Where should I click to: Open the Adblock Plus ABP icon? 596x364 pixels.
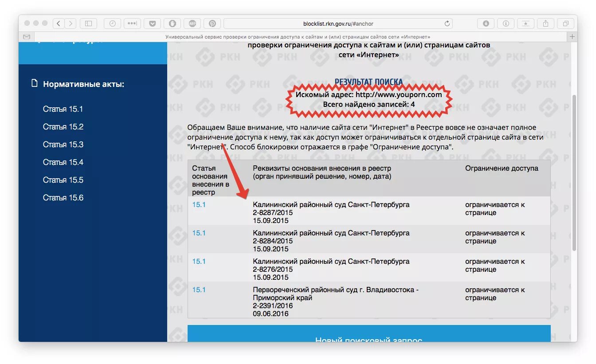click(x=192, y=23)
